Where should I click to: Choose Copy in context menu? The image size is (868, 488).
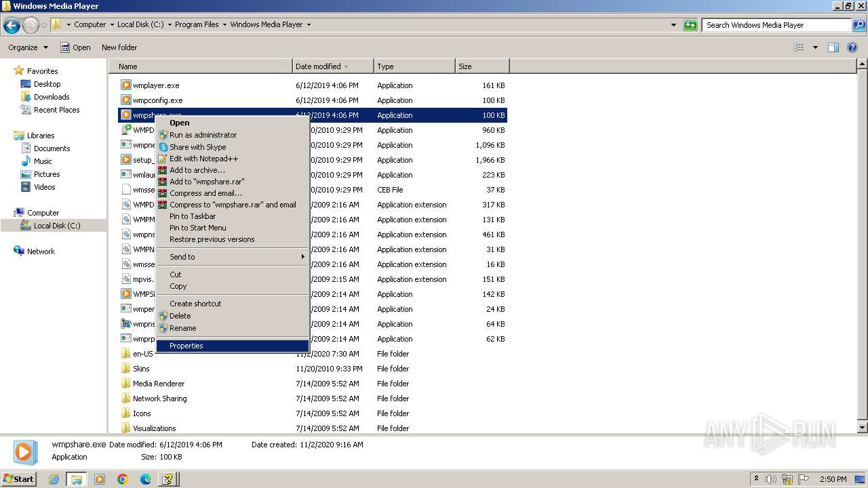[x=233, y=286]
